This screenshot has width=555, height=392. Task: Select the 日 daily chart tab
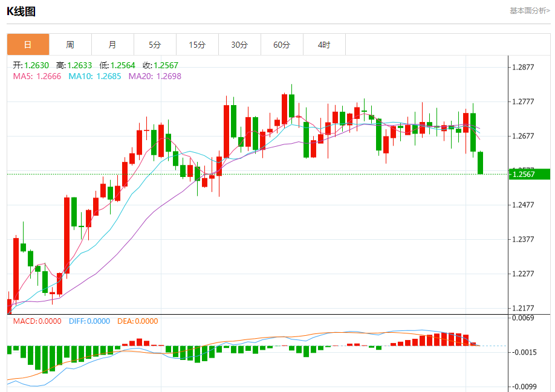pos(28,45)
